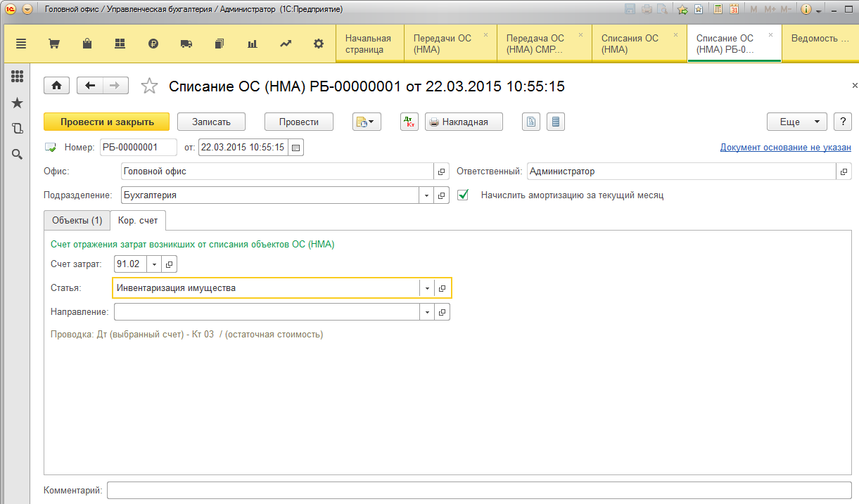Click Провести и закрыть button
This screenshot has height=504, width=859.
coord(107,122)
